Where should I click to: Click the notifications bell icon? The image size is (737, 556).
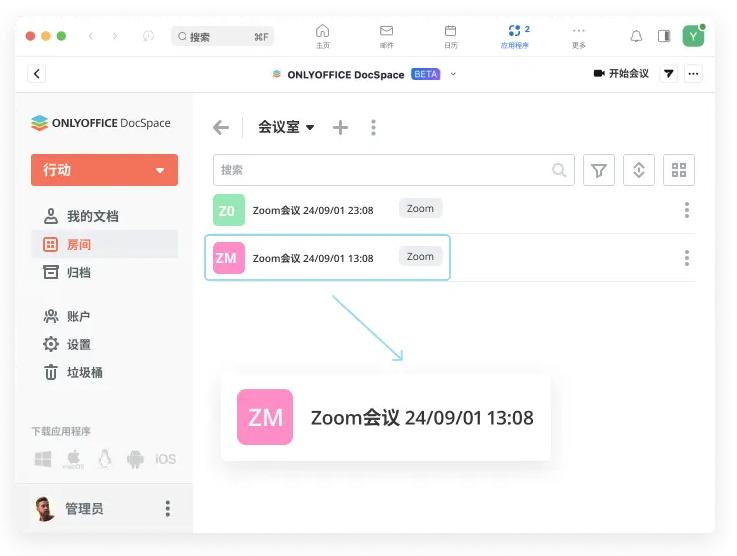point(636,36)
